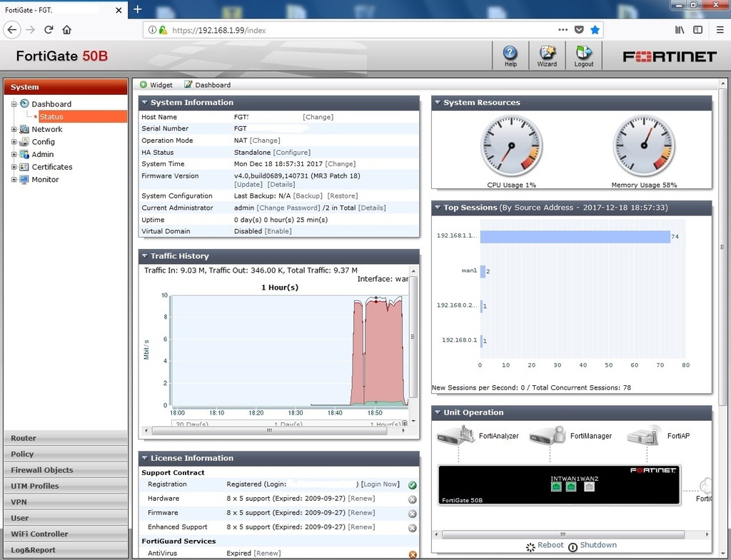
Task: Select the Status tree item
Action: point(51,116)
